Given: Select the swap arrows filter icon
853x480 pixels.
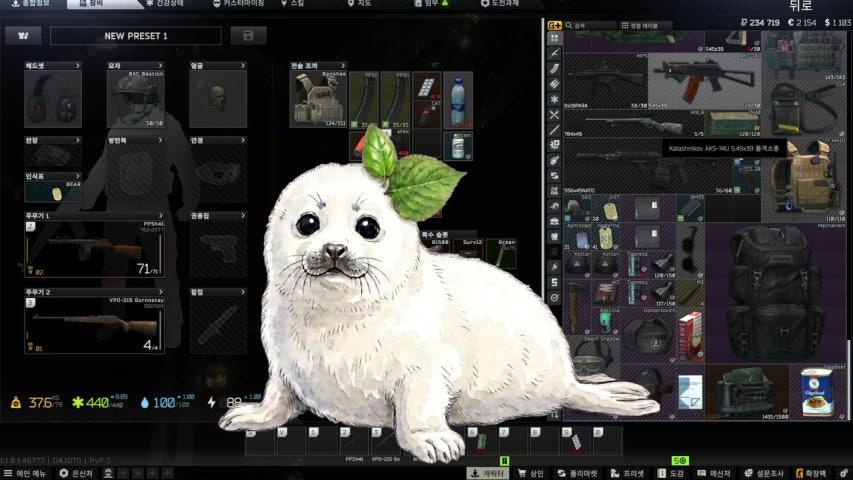Looking at the screenshot, I should pyautogui.click(x=554, y=176).
